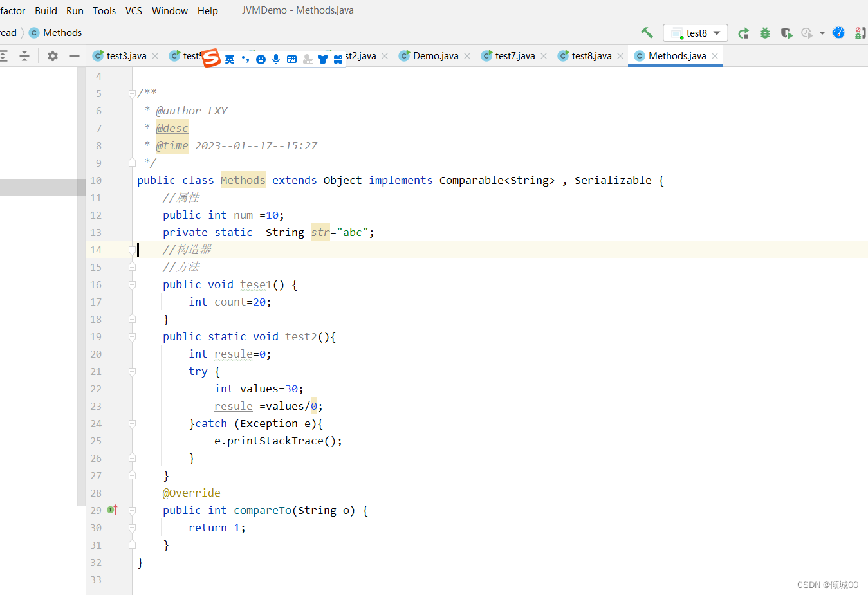Screen dimensions: 868x595
Task: Open the Build menu
Action: coord(46,10)
